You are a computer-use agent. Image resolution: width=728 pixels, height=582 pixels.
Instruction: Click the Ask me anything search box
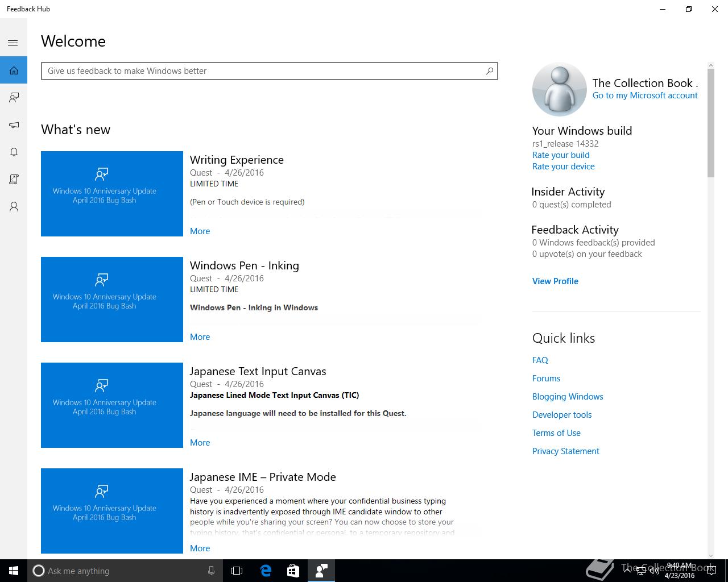pyautogui.click(x=125, y=571)
